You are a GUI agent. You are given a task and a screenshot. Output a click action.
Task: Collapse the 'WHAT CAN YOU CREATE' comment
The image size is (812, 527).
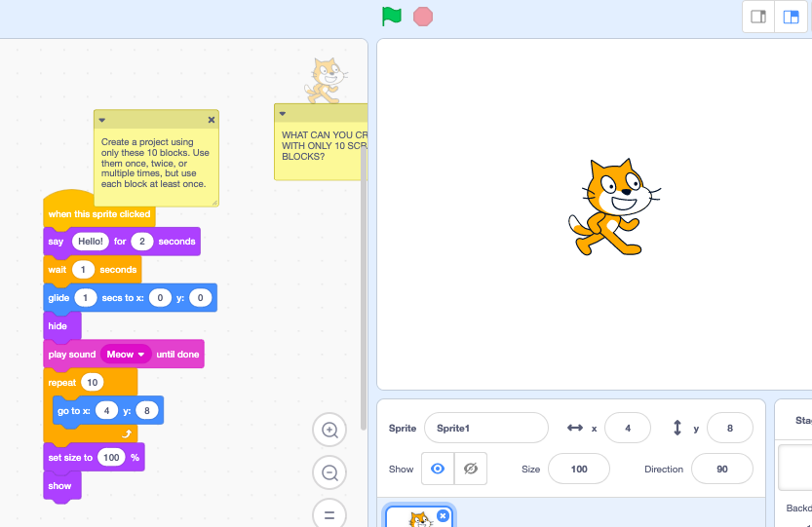point(283,113)
